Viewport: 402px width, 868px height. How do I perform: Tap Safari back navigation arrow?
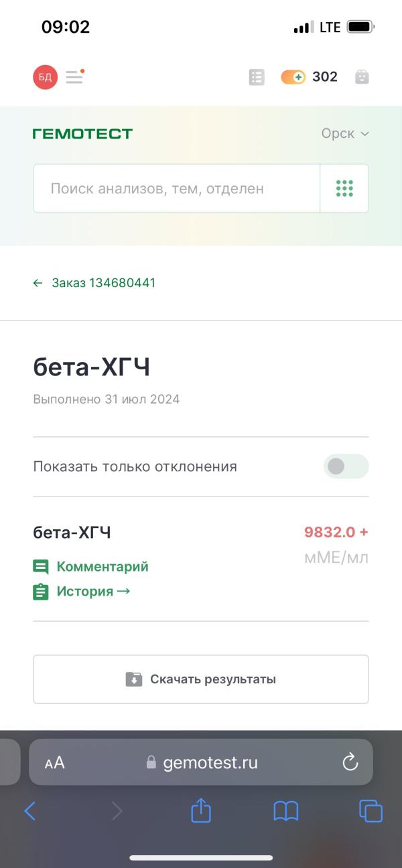(30, 812)
